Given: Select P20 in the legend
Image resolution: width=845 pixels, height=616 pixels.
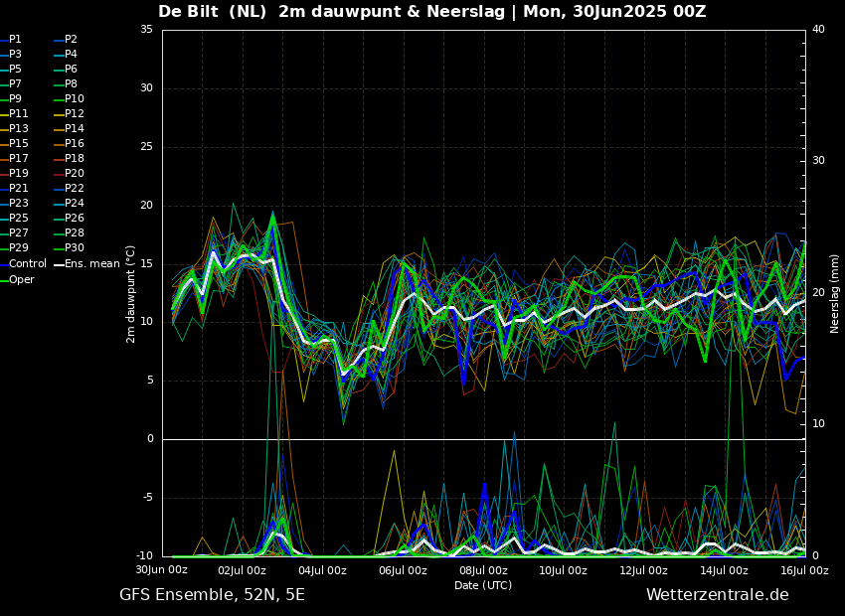Looking at the screenshot, I should point(69,174).
